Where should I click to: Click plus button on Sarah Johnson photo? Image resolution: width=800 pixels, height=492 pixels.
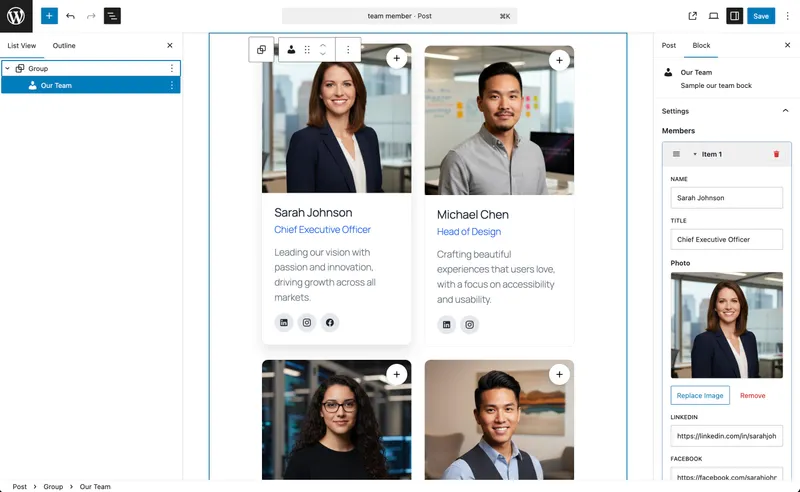pyautogui.click(x=396, y=58)
